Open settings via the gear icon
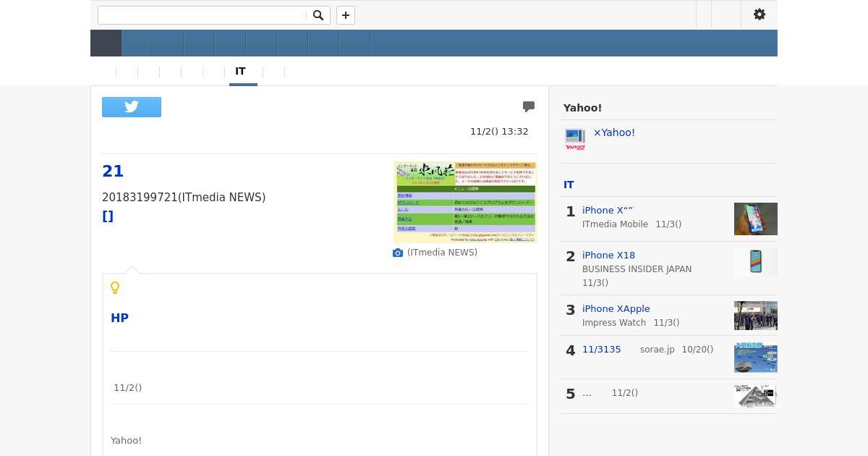Viewport: 868px width, 456px height. pos(759,14)
